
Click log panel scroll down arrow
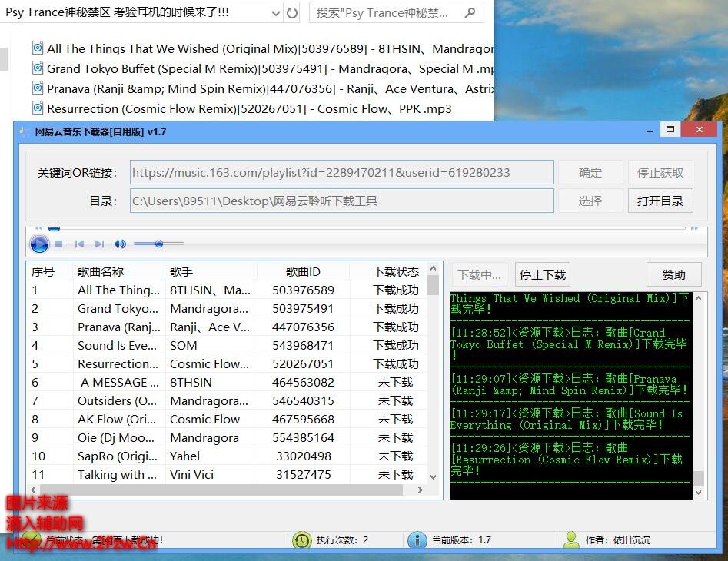point(698,493)
